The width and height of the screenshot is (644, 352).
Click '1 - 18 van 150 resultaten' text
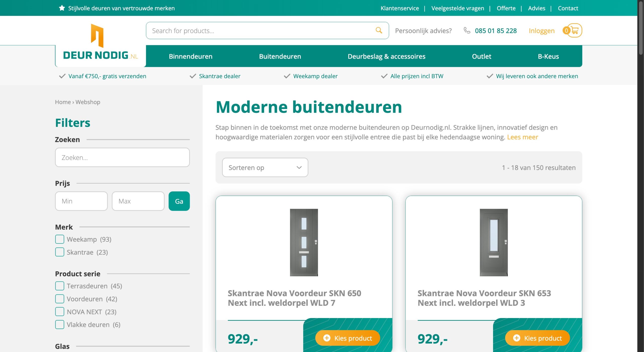pyautogui.click(x=539, y=168)
